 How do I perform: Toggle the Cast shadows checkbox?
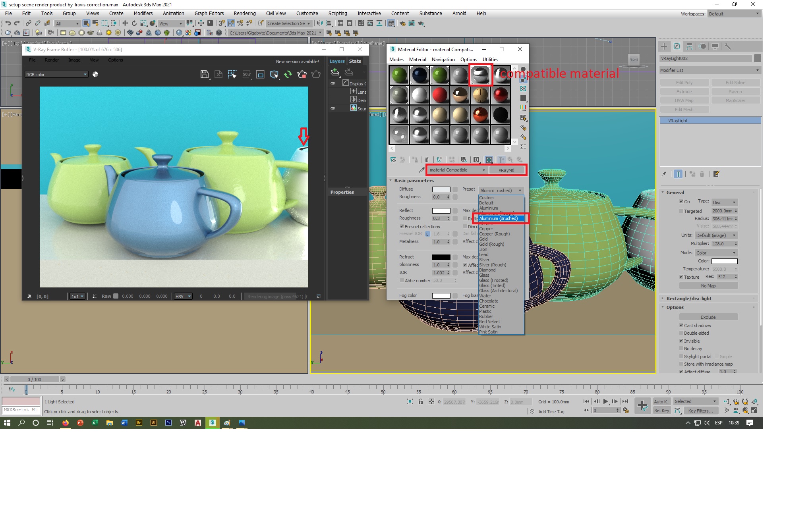click(x=681, y=326)
